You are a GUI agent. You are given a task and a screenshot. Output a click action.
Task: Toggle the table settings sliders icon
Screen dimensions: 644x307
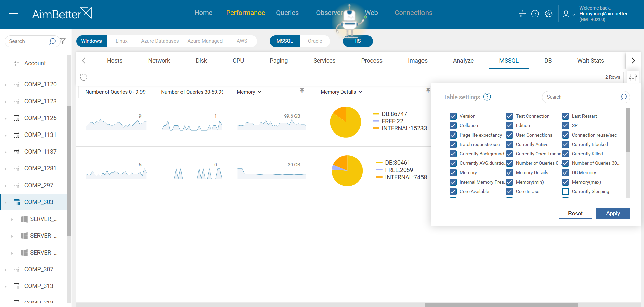633,77
